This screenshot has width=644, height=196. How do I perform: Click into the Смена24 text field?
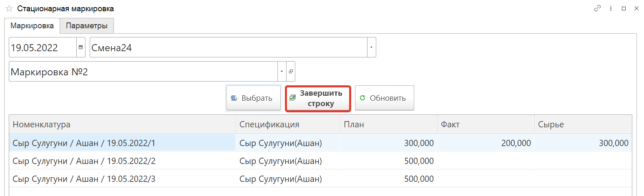click(228, 47)
